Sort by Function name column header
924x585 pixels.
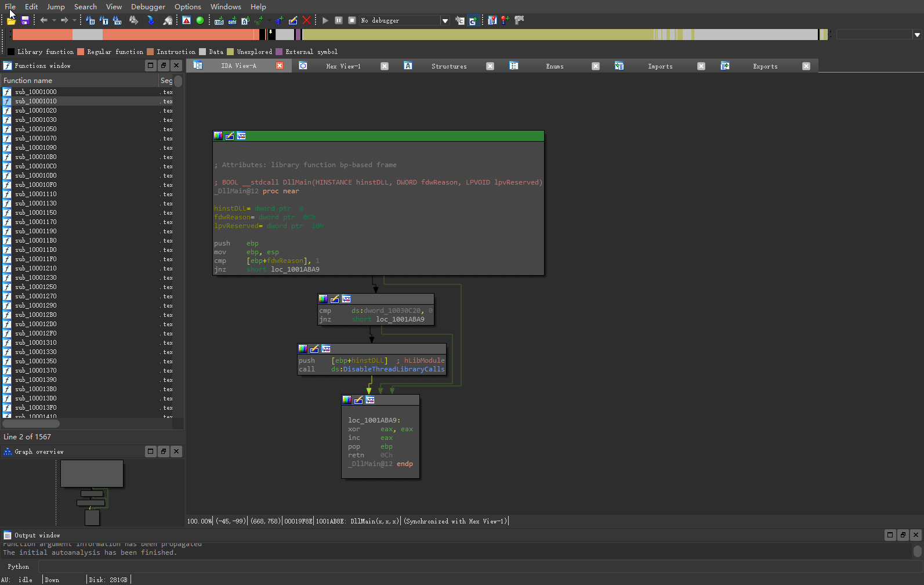coord(79,80)
